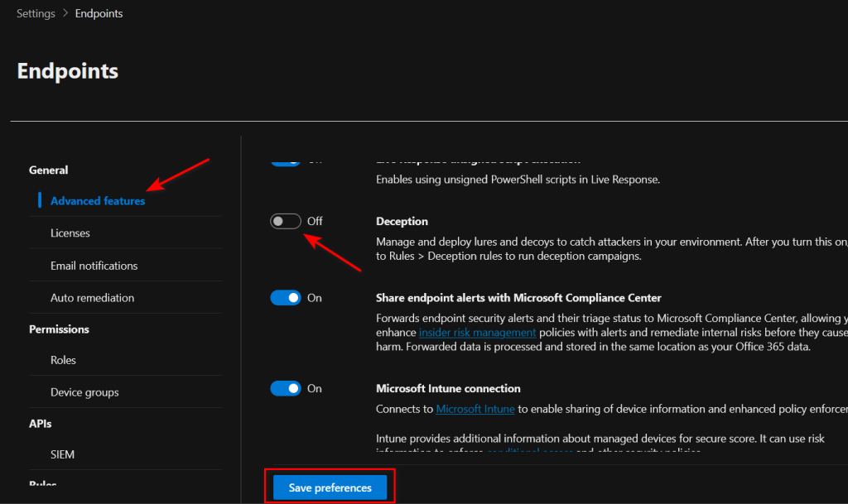The height and width of the screenshot is (504, 848).
Task: Click the General section header
Action: click(x=49, y=170)
